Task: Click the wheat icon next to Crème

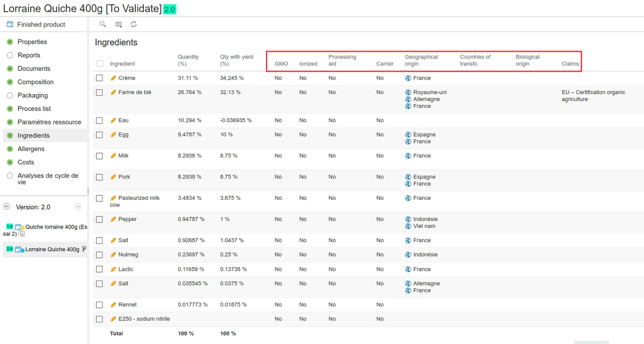Action: click(x=113, y=78)
